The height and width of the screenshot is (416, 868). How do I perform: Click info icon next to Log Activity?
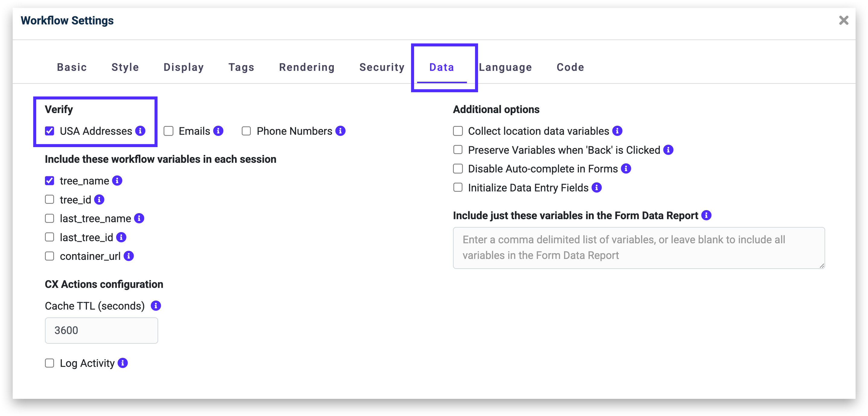tap(123, 363)
